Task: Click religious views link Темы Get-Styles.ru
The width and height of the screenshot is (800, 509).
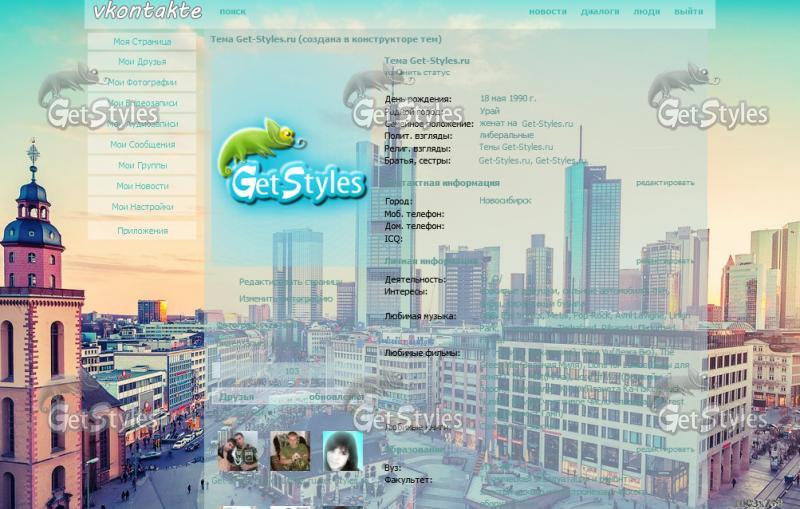Action: point(516,147)
